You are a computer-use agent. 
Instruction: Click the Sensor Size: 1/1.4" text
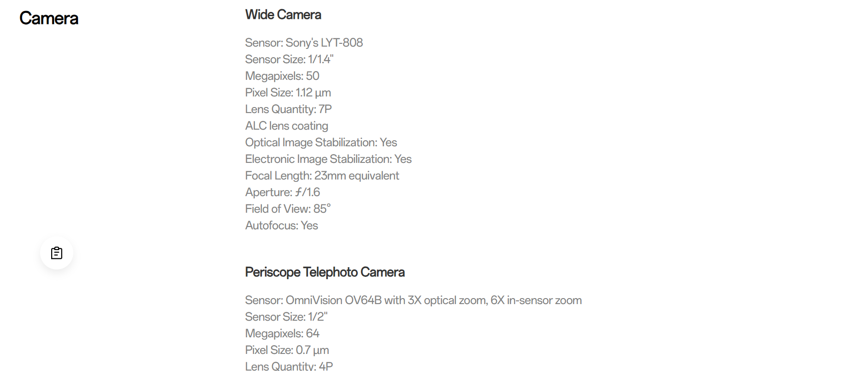289,59
